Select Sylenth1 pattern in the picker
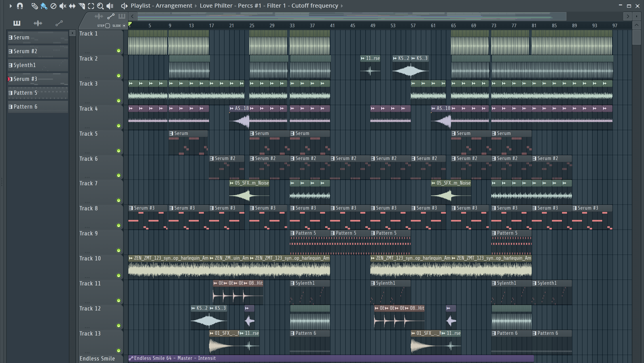644x363 pixels. 38,65
